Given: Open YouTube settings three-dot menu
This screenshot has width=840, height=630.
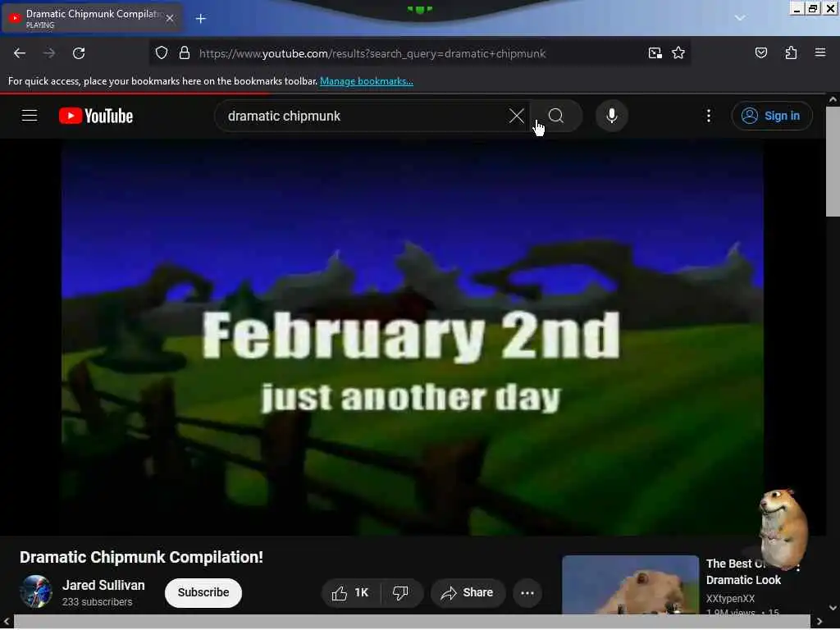Looking at the screenshot, I should click(709, 116).
